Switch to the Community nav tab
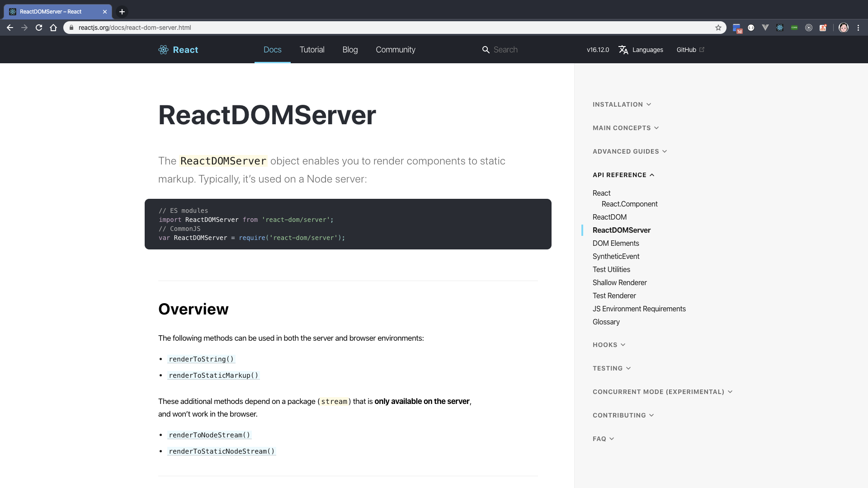This screenshot has width=868, height=488. coord(396,50)
